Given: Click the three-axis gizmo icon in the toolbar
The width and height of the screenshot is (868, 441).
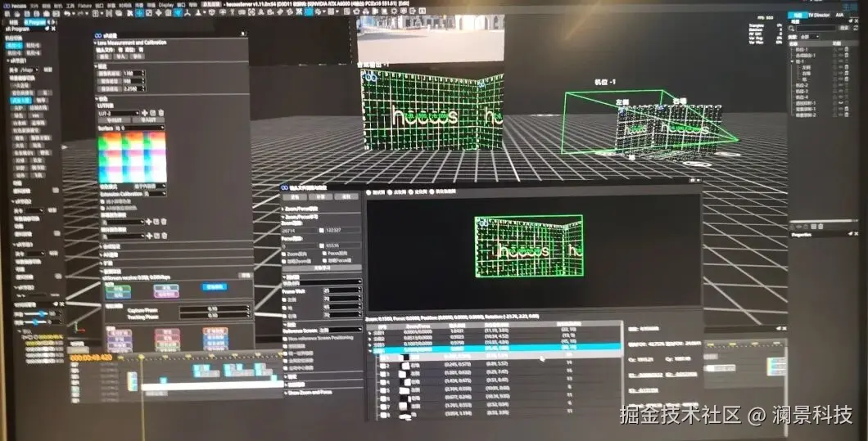Looking at the screenshot, I should pyautogui.click(x=187, y=11).
